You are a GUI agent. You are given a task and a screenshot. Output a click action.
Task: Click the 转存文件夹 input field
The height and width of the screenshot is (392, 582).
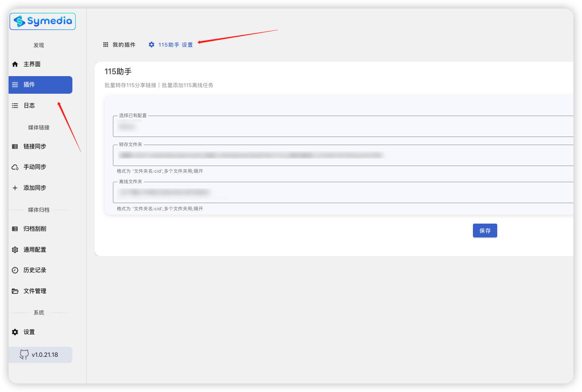[343, 155]
